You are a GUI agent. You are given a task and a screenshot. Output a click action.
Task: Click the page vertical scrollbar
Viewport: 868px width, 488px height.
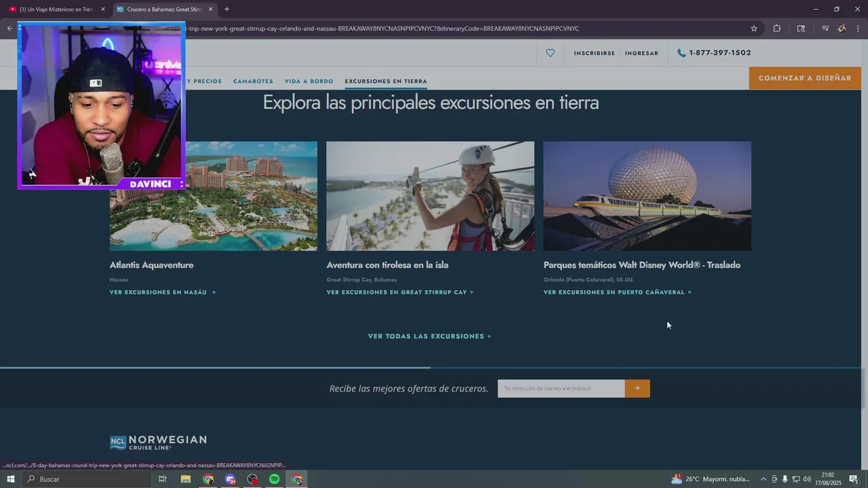(865, 386)
